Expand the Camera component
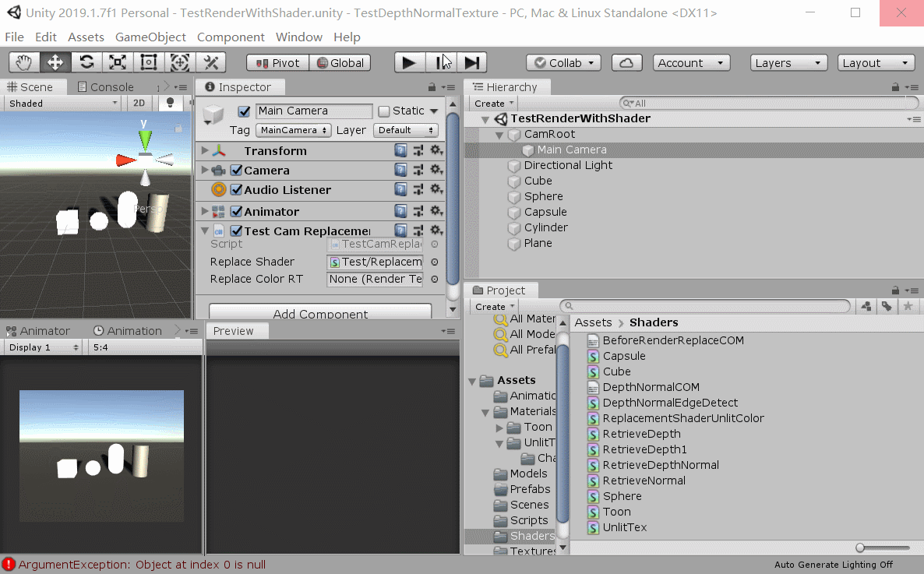 (x=204, y=170)
